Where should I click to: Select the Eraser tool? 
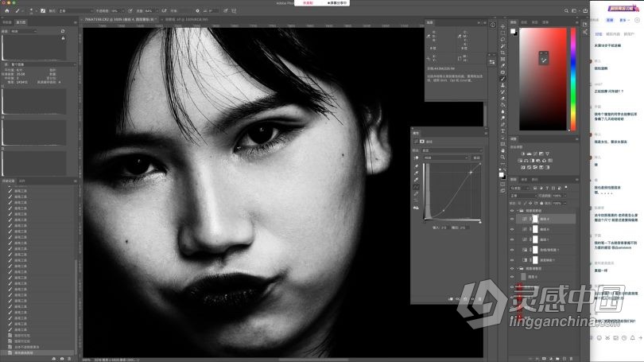[502, 99]
